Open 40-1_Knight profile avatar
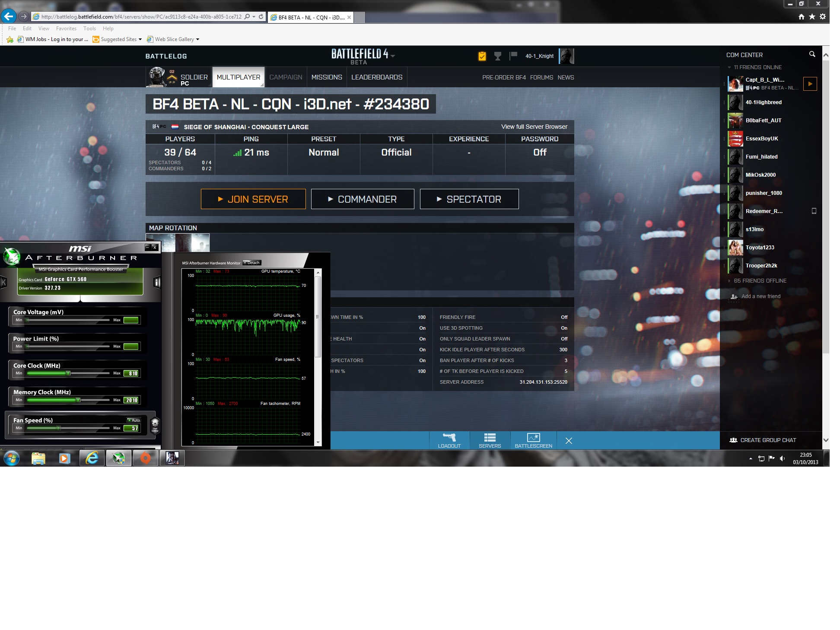Viewport: 840px width, 630px height. pyautogui.click(x=566, y=56)
